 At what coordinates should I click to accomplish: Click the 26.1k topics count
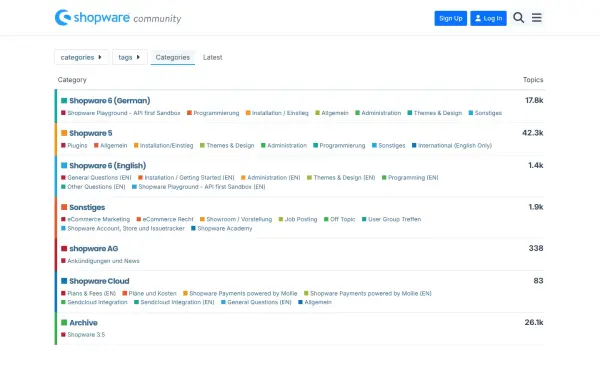534,323
